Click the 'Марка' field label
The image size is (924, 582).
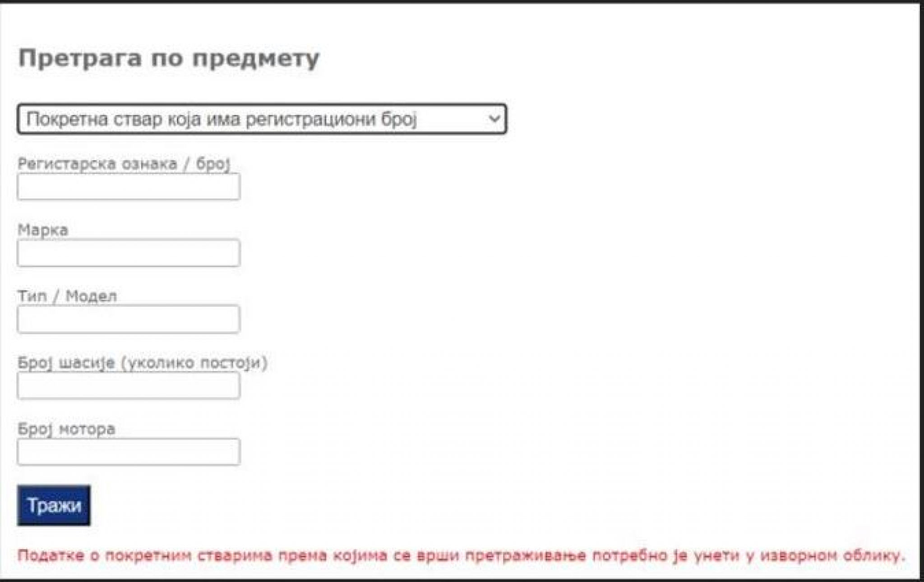[43, 230]
